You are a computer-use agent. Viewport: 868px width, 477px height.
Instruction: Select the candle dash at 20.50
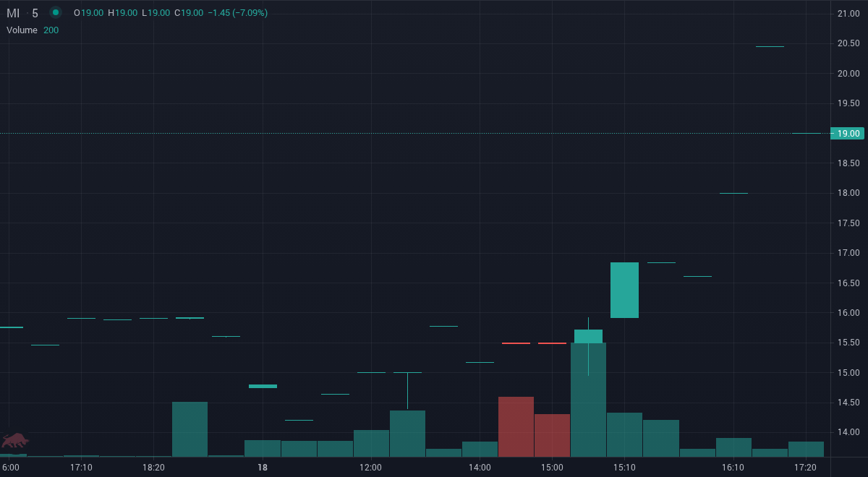click(x=770, y=46)
